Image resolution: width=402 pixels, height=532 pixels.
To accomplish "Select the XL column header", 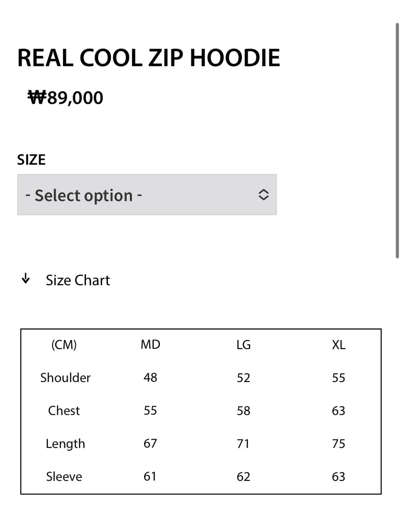I will tap(338, 345).
